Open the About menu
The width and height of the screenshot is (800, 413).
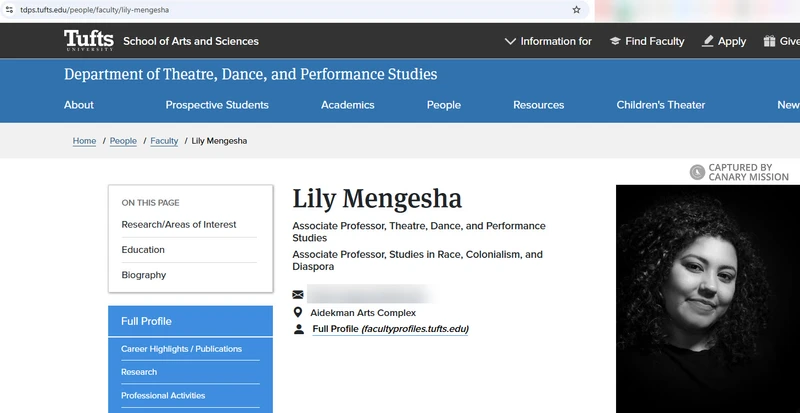[x=79, y=105]
